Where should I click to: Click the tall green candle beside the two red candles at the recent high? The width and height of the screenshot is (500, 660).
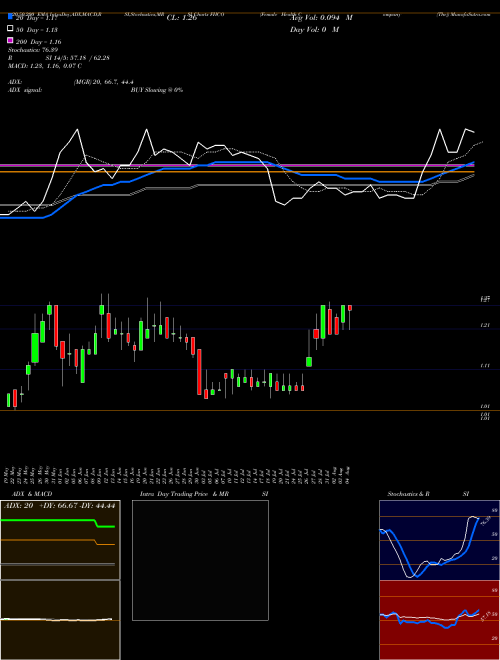(323, 322)
